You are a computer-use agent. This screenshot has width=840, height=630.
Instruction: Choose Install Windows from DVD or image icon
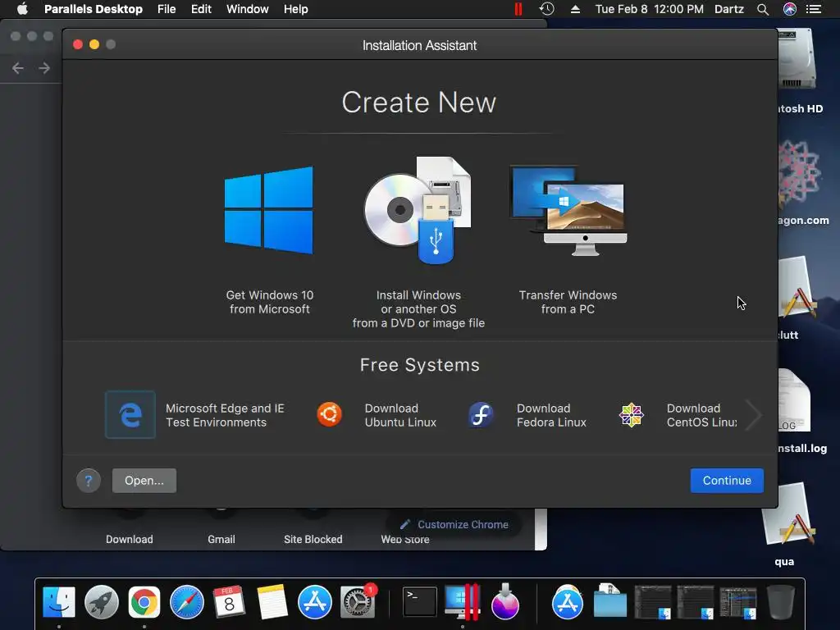tap(418, 210)
